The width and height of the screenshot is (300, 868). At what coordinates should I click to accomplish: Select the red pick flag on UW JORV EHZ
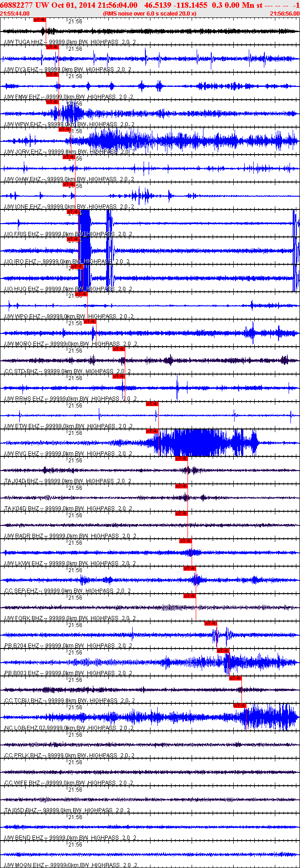pos(64,129)
